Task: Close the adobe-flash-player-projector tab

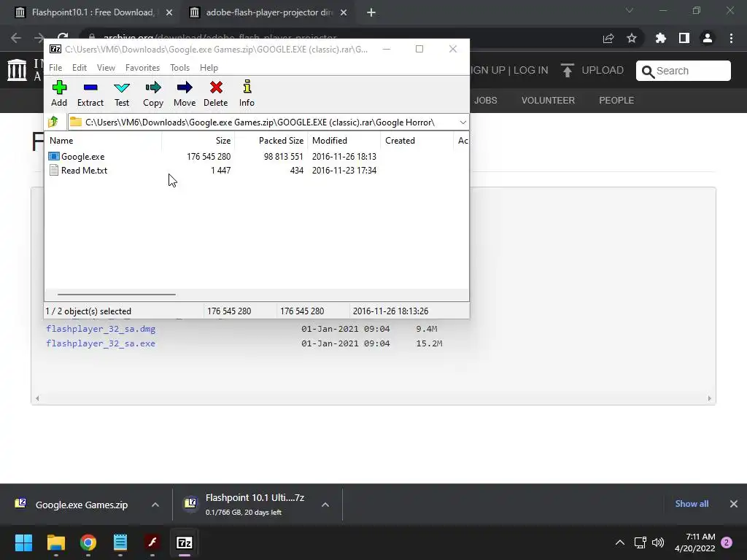Action: [x=344, y=13]
